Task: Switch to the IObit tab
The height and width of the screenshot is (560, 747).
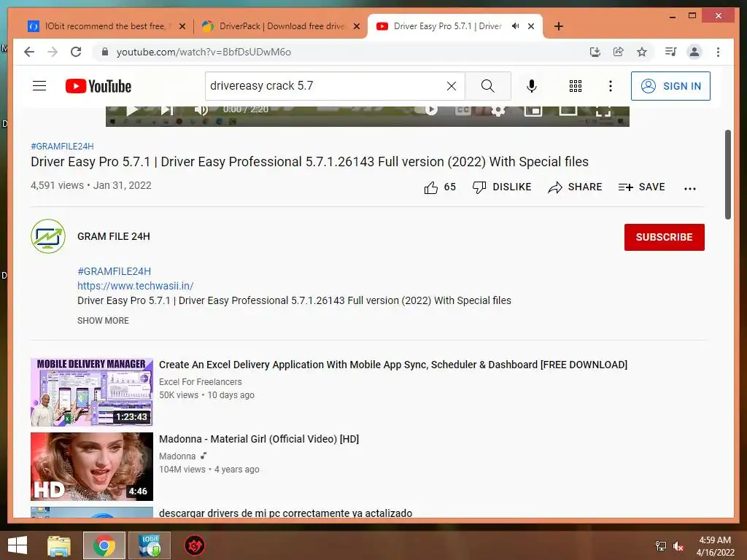Action: 104,26
